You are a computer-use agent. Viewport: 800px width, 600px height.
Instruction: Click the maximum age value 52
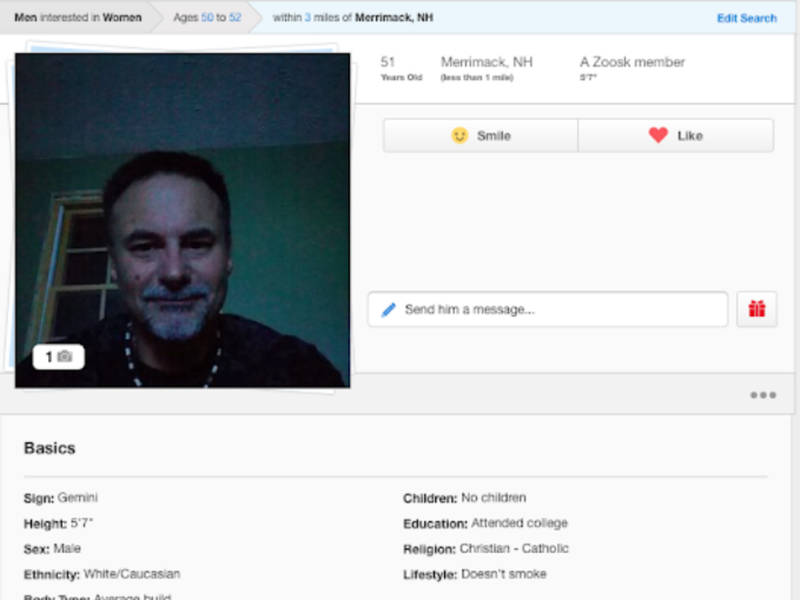[x=235, y=18]
